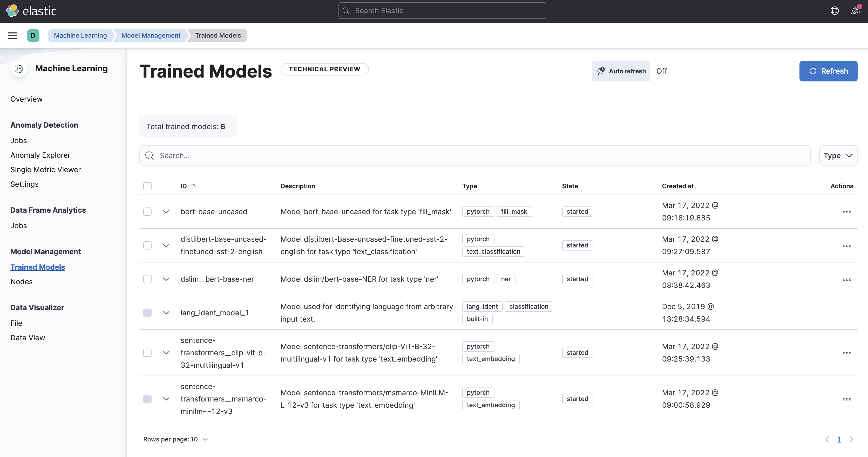The height and width of the screenshot is (457, 868).
Task: Click the Machine Learning sidebar icon
Action: pyautogui.click(x=19, y=69)
